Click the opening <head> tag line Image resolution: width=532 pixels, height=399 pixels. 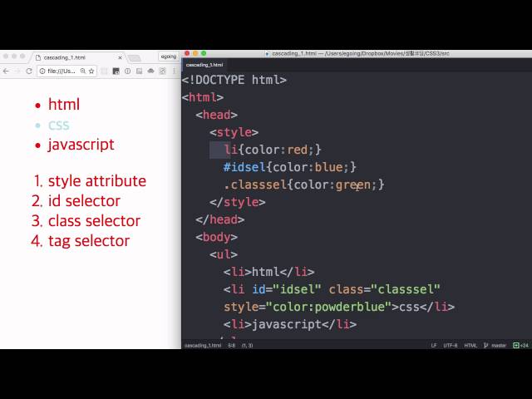click(216, 115)
